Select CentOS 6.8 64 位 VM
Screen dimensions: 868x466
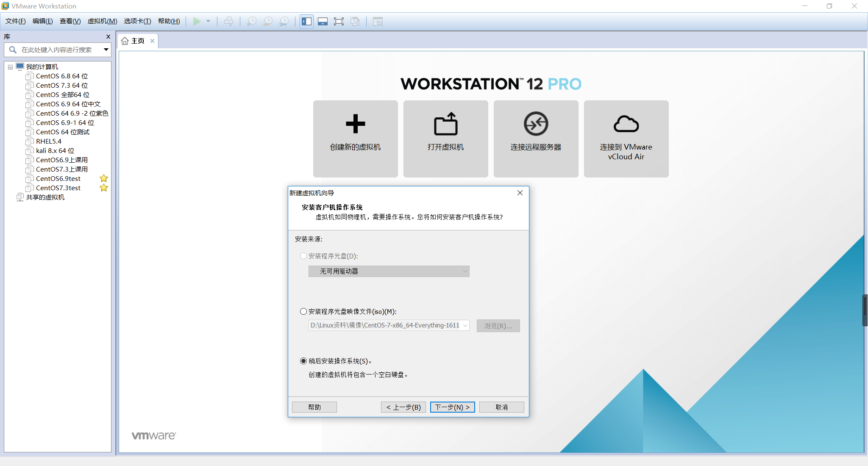(x=62, y=76)
